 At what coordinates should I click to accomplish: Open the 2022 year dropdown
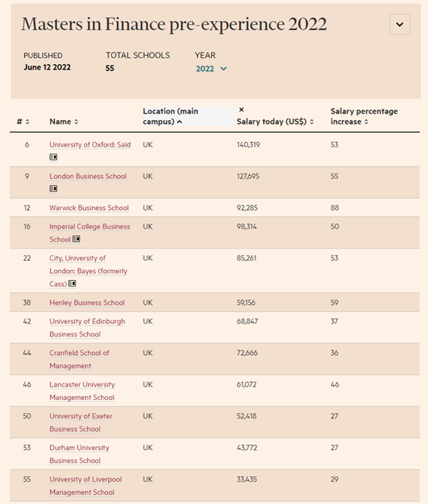tap(212, 69)
